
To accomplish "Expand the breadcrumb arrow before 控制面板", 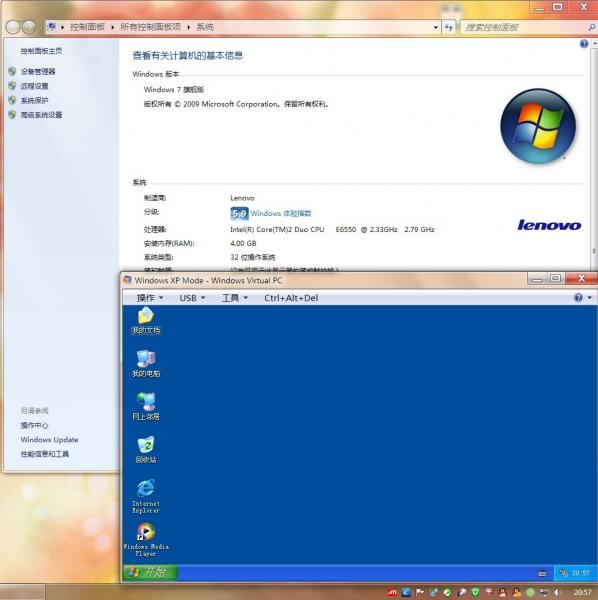I will [x=62, y=27].
